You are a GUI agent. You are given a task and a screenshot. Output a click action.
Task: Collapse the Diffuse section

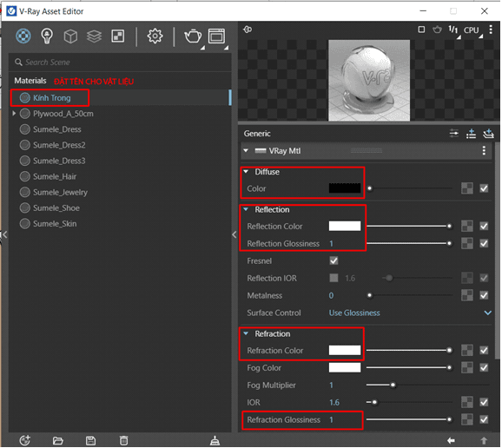pyautogui.click(x=246, y=172)
